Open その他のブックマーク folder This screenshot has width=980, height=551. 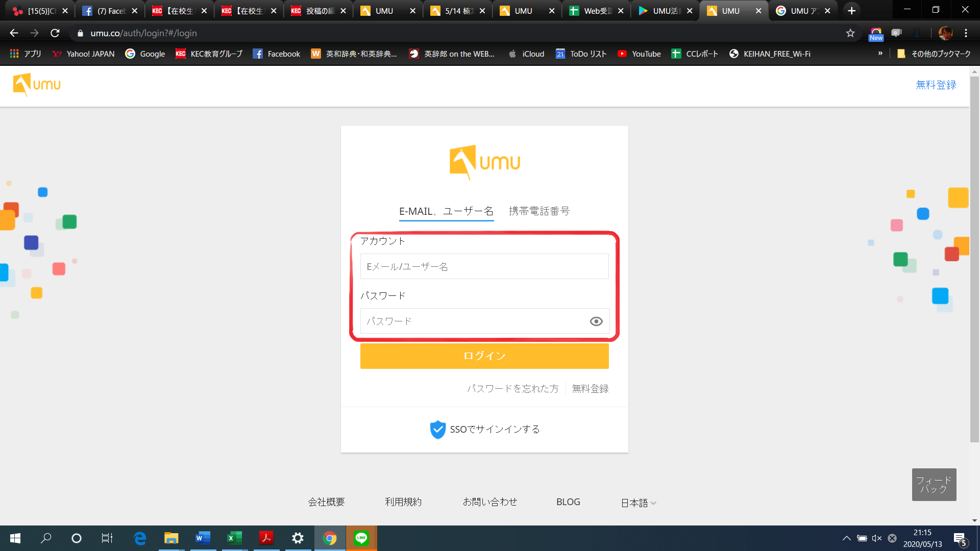coord(934,54)
